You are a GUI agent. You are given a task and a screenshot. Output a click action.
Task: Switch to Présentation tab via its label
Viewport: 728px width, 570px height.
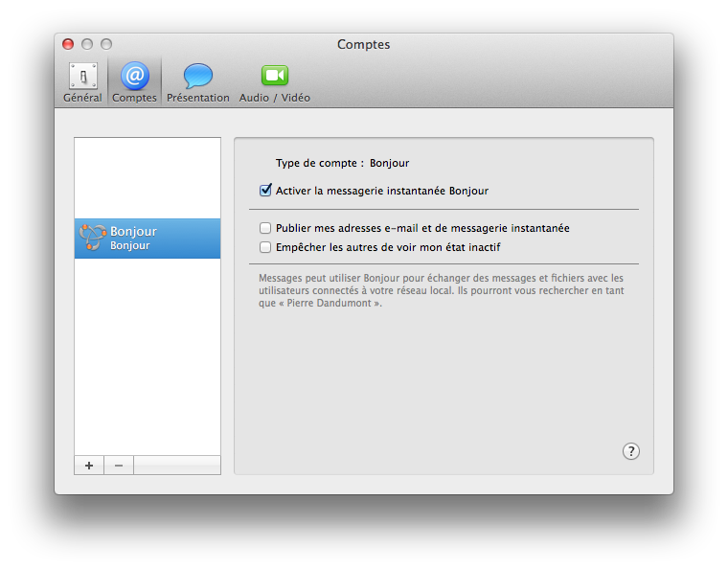coord(198,98)
